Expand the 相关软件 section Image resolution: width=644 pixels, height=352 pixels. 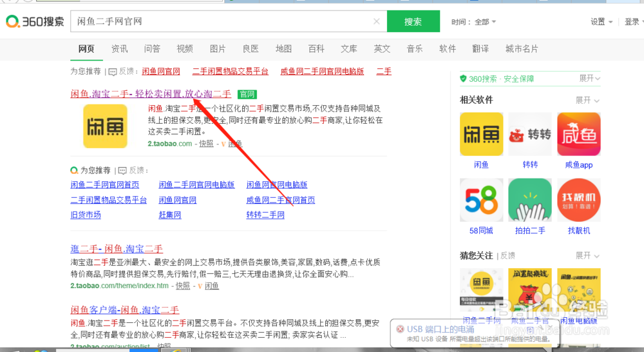(x=587, y=100)
